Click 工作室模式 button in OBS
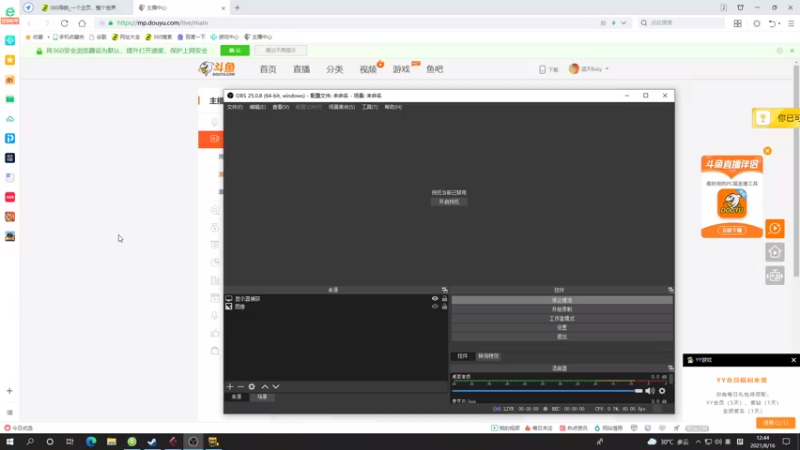800x450 pixels. tap(562, 318)
